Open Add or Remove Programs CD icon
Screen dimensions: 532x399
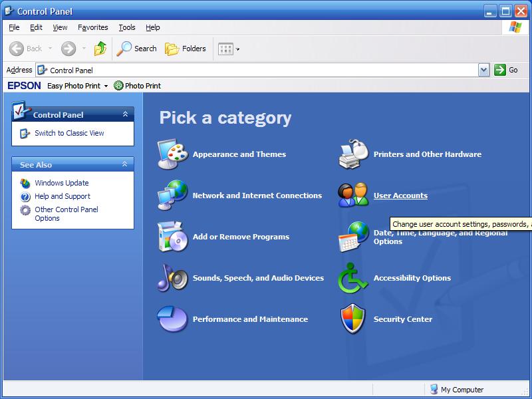point(173,237)
